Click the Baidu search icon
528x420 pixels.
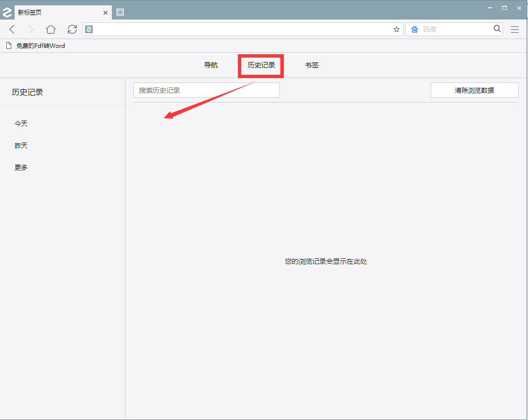tap(414, 29)
